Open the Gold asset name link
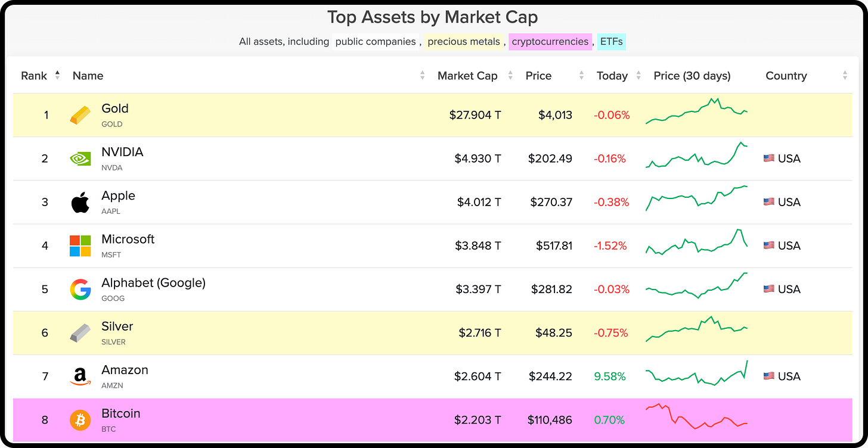Image resolution: width=868 pixels, height=448 pixels. [115, 108]
